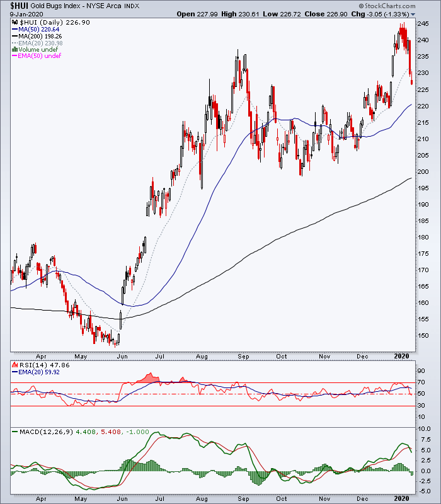Click the volume bars icon in the legend

pyautogui.click(x=14, y=50)
